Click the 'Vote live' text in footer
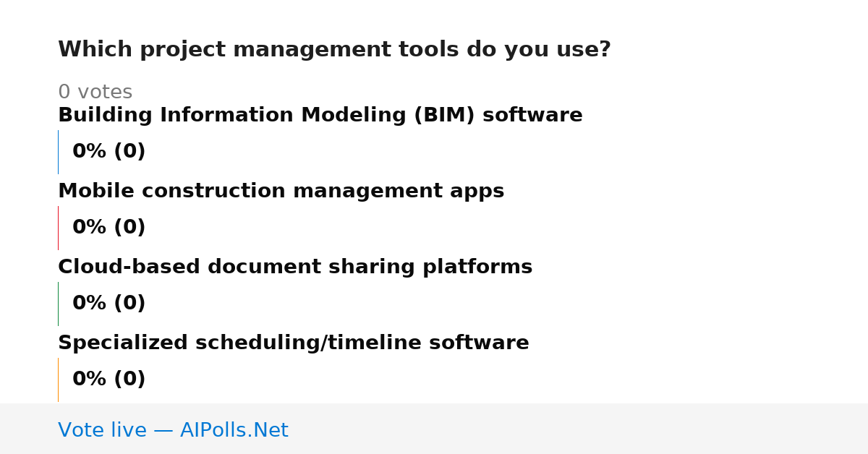The width and height of the screenshot is (868, 454). coord(102,430)
